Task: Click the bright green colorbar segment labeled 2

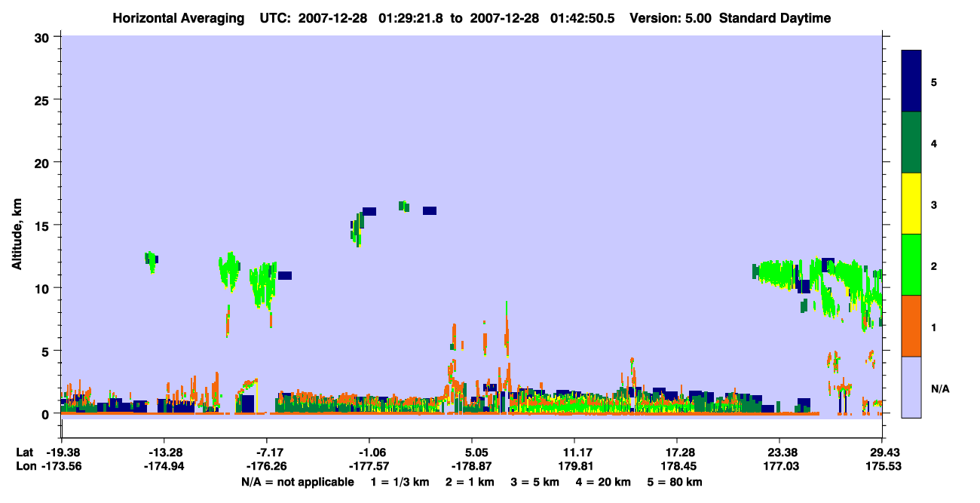Action: (911, 265)
